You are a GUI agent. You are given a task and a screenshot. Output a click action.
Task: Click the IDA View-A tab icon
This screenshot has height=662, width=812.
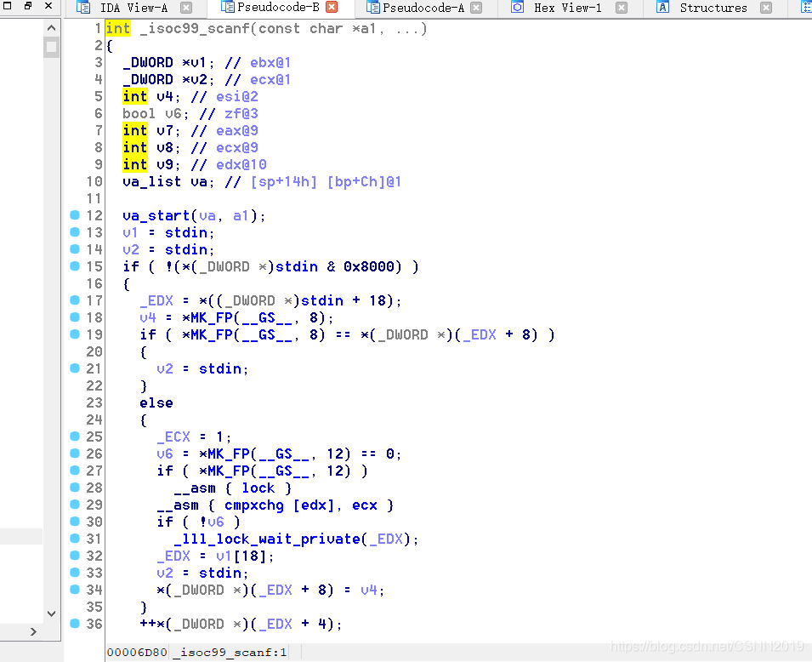[83, 8]
